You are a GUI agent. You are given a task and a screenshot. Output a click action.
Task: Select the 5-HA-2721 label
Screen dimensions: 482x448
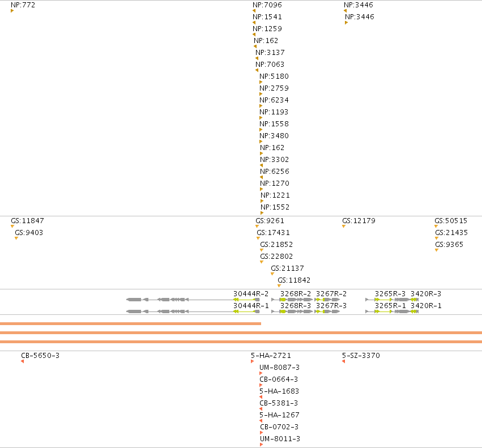point(271,356)
